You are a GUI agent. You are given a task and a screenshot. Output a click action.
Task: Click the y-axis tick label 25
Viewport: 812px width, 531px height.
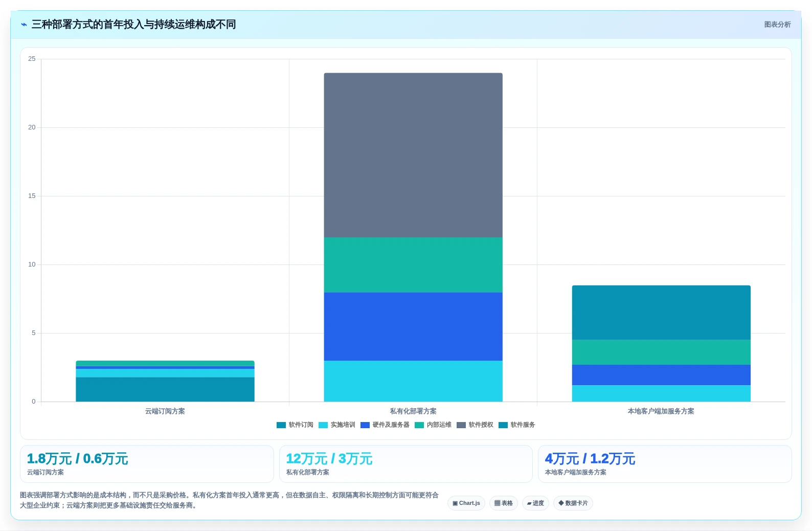tap(32, 59)
